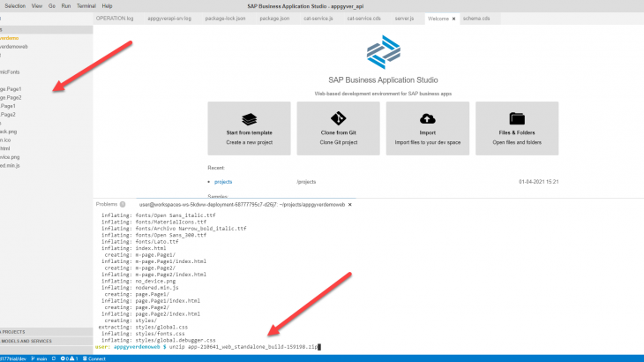644x362 pixels.
Task: Switch to the cat-service.js tab
Action: [x=318, y=19]
